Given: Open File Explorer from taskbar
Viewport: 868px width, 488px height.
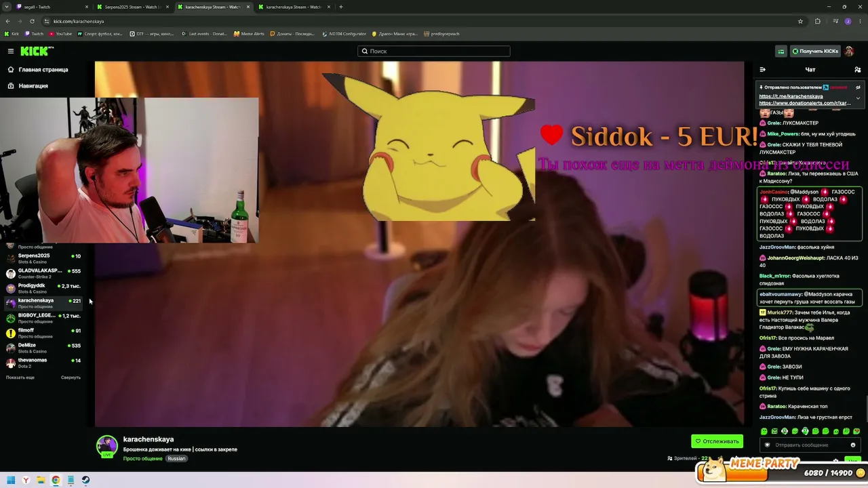Looking at the screenshot, I should [x=41, y=480].
